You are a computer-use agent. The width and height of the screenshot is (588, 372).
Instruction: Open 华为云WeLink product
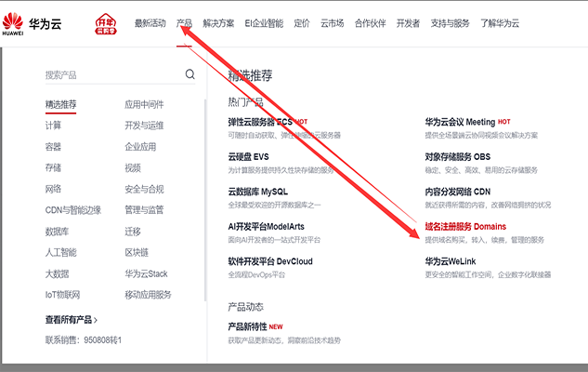pos(451,261)
